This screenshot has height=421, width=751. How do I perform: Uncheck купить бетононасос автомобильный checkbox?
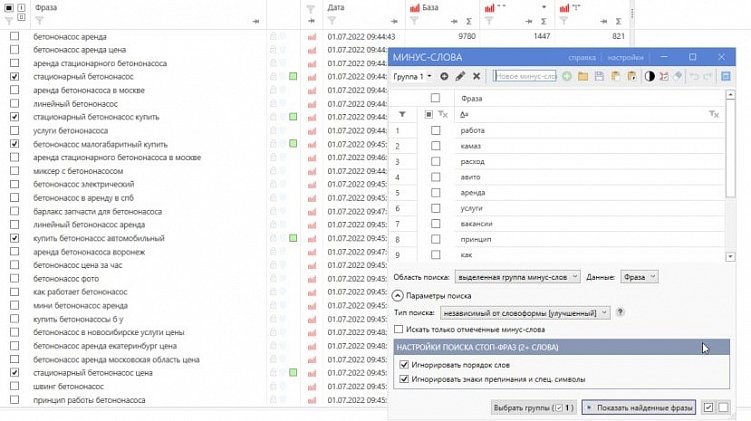[15, 238]
